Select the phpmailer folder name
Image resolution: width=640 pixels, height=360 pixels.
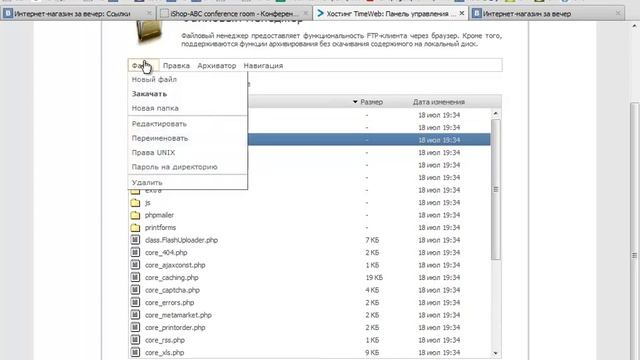click(x=159, y=215)
